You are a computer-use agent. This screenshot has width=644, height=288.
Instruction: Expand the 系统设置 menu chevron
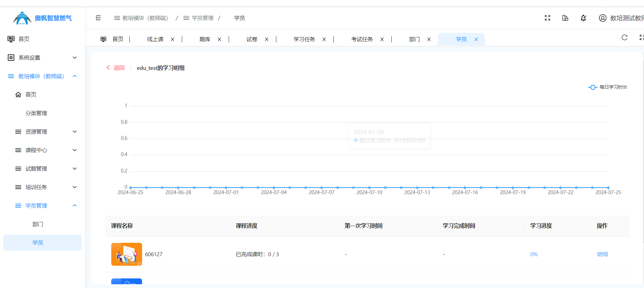(75, 58)
